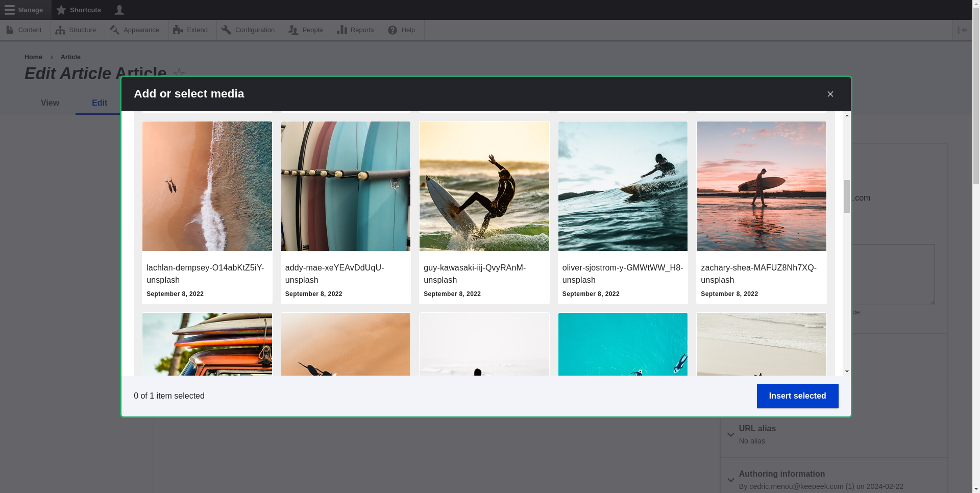Open the Shortcuts star menu
980x493 pixels.
coord(79,10)
